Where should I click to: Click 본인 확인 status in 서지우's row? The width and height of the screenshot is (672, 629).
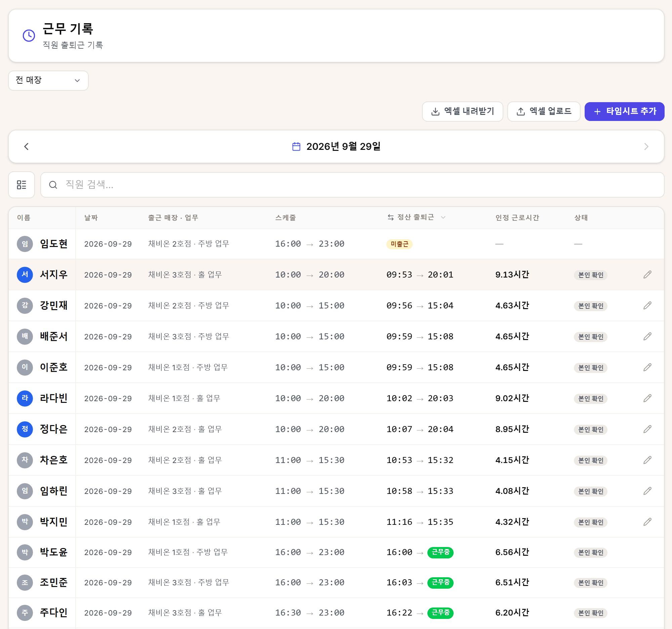(x=590, y=275)
